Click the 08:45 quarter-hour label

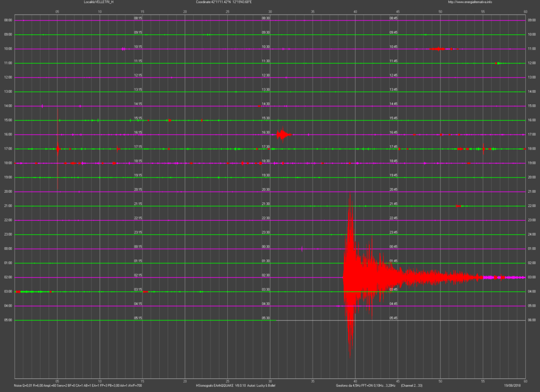point(393,18)
